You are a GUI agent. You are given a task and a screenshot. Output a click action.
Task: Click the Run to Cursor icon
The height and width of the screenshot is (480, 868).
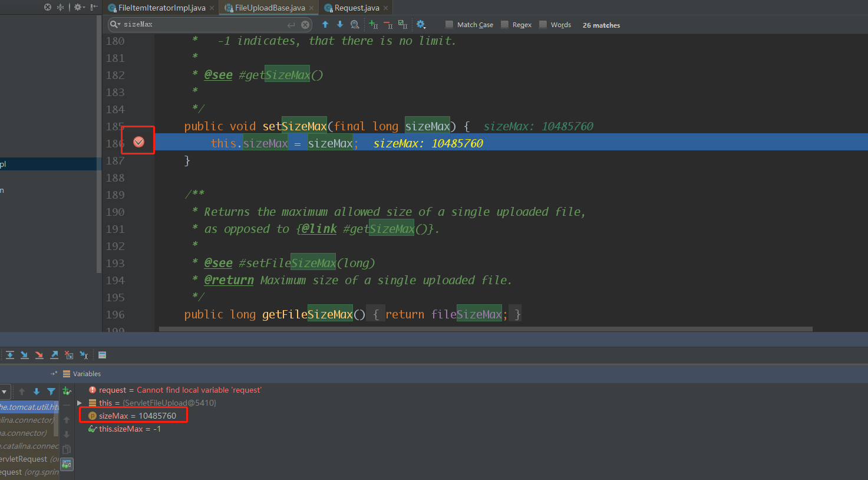[84, 354]
